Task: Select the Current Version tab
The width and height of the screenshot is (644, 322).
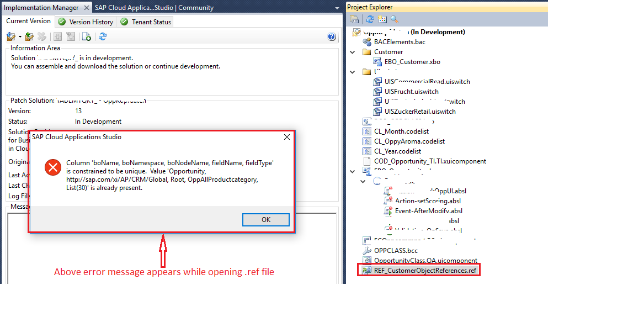Action: tap(28, 21)
